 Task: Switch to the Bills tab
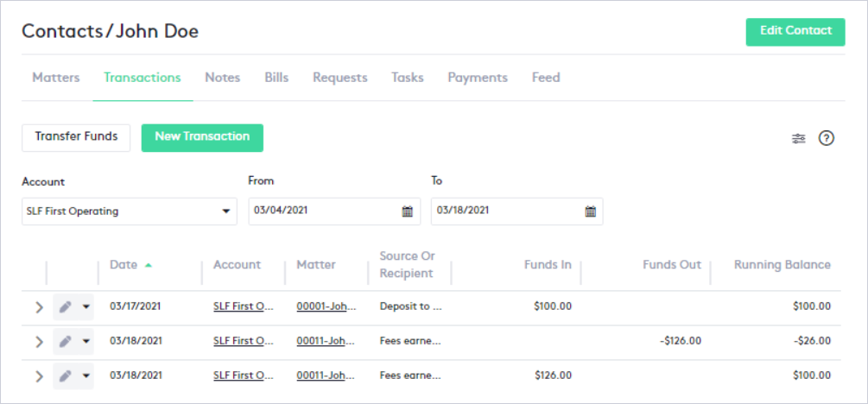(x=276, y=78)
